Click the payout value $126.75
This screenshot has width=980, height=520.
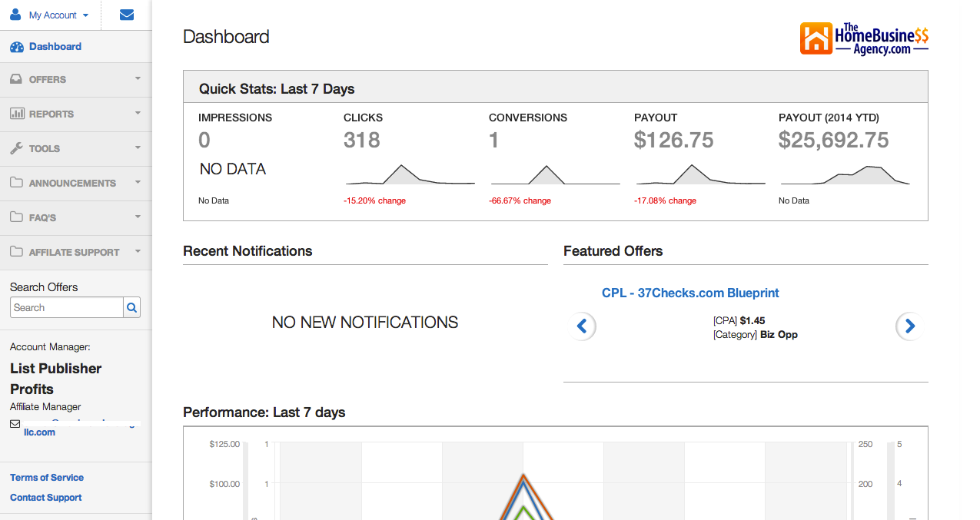674,140
